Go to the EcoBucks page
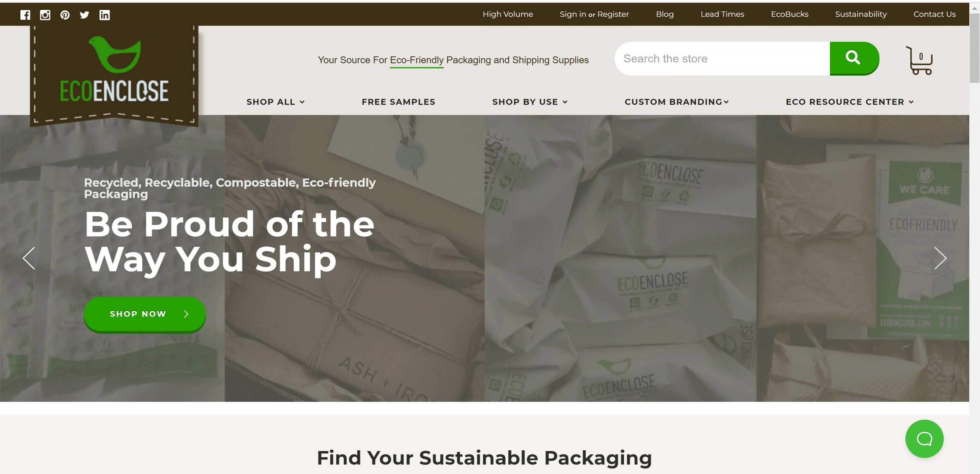This screenshot has height=474, width=980. pyautogui.click(x=789, y=14)
